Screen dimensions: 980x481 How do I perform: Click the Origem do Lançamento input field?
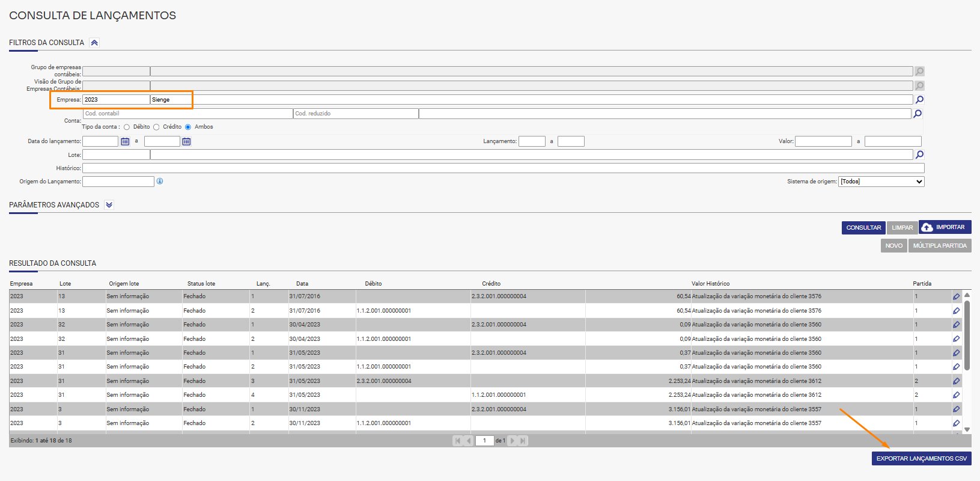118,182
